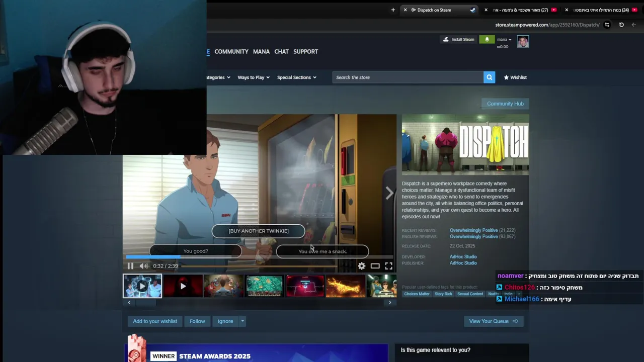Image resolution: width=644 pixels, height=362 pixels.
Task: Expand the Special Sections dropdown
Action: coord(297,77)
